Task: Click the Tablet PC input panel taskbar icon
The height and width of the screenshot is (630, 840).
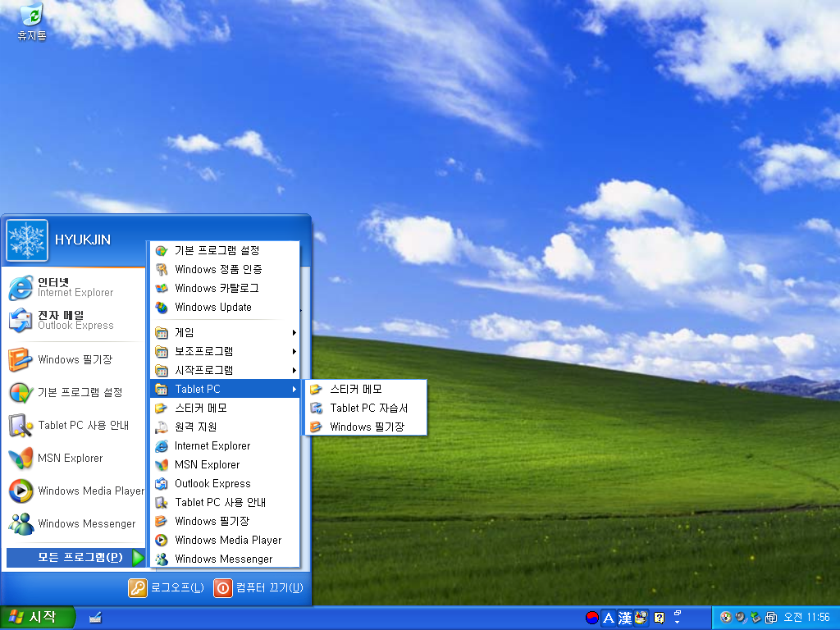Action: [x=95, y=618]
